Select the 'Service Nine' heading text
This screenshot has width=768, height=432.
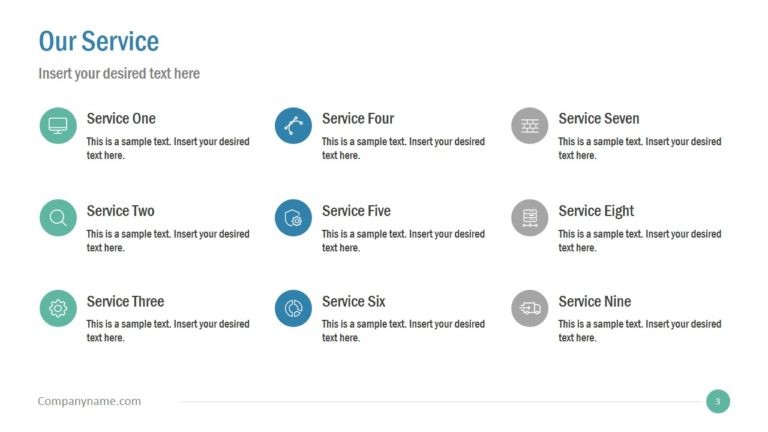(594, 301)
